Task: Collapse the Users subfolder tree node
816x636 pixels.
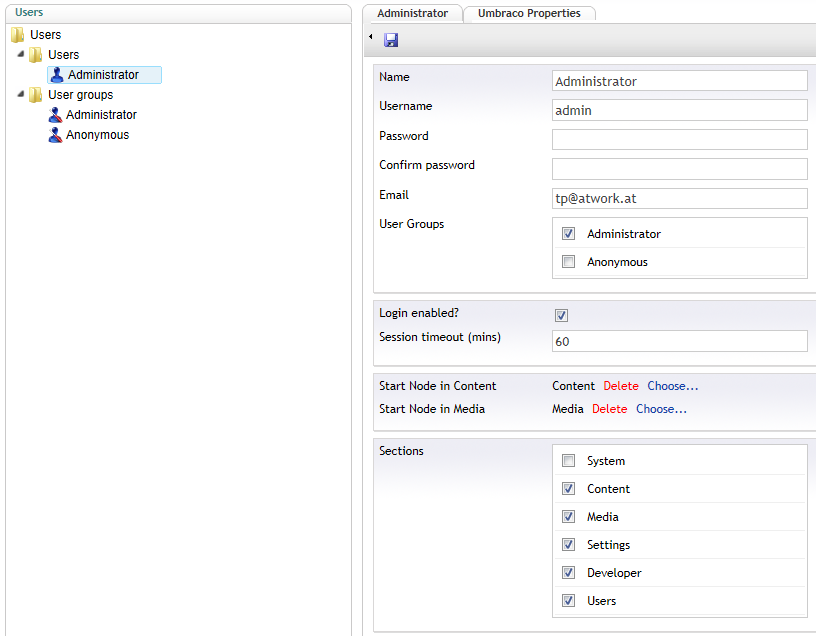Action: [22, 54]
